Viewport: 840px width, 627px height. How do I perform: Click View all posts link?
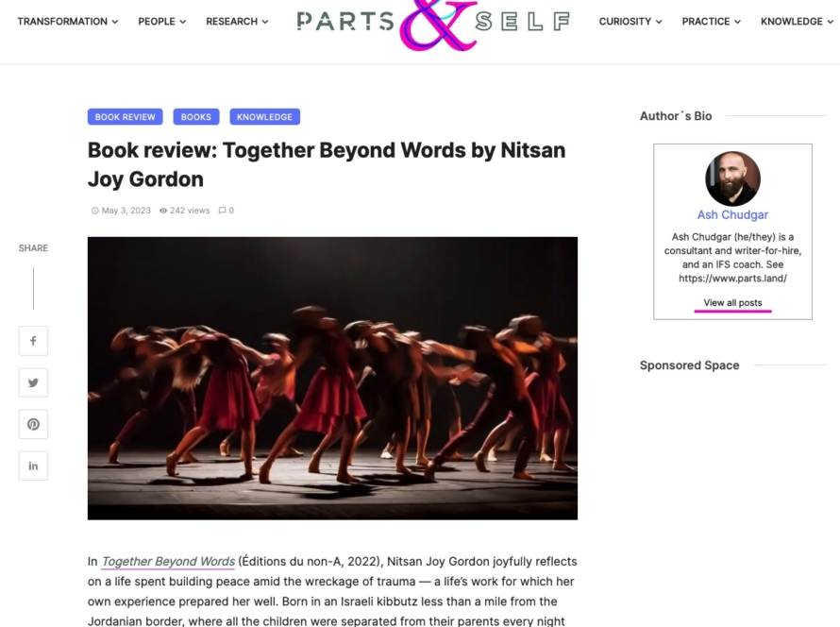pos(732,303)
